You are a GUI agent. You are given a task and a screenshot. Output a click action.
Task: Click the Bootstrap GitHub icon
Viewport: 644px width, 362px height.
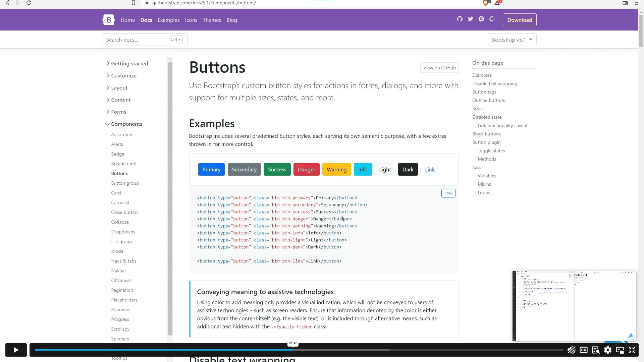point(460,19)
